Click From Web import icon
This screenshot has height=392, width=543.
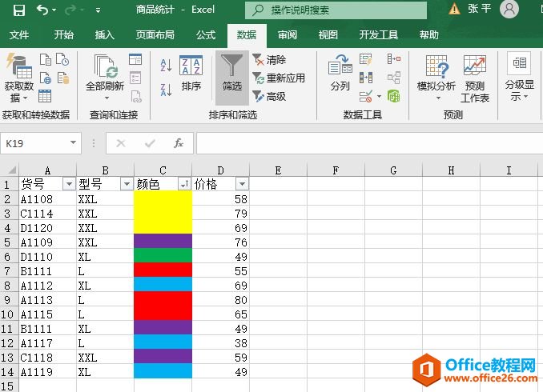(x=46, y=78)
